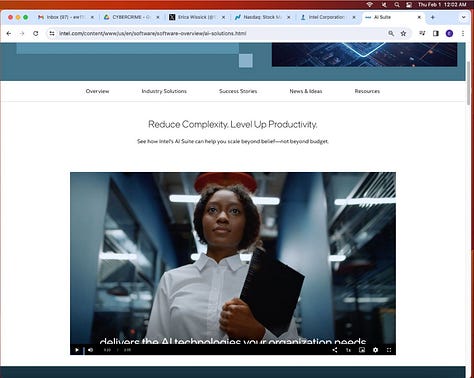Mute the video volume speaker icon

[90, 350]
